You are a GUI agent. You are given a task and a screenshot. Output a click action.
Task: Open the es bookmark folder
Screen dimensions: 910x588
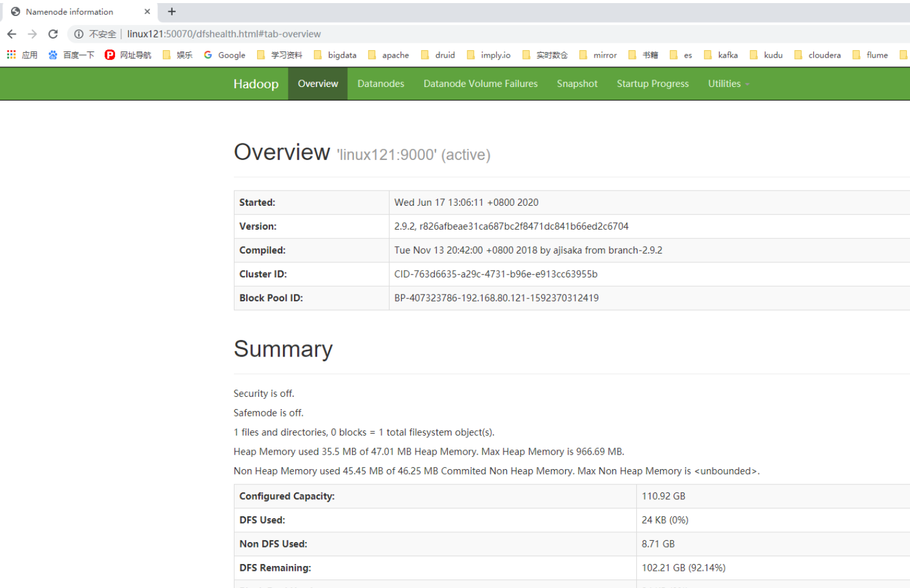pos(681,55)
